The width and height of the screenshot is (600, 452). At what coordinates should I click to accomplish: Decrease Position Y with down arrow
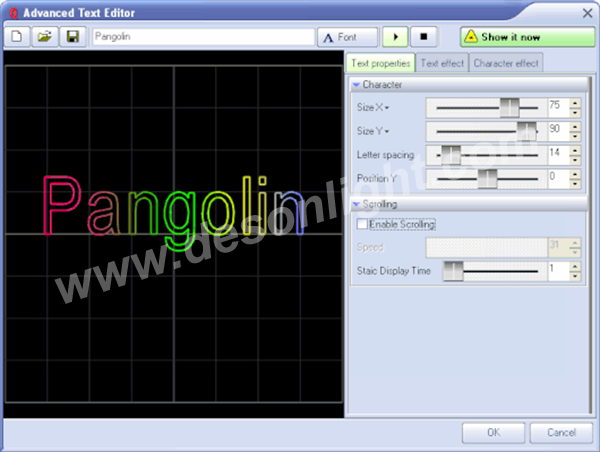pos(575,184)
